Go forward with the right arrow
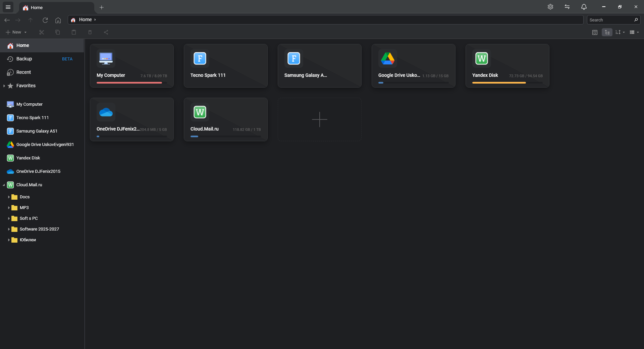This screenshot has width=644, height=349. pyautogui.click(x=18, y=20)
